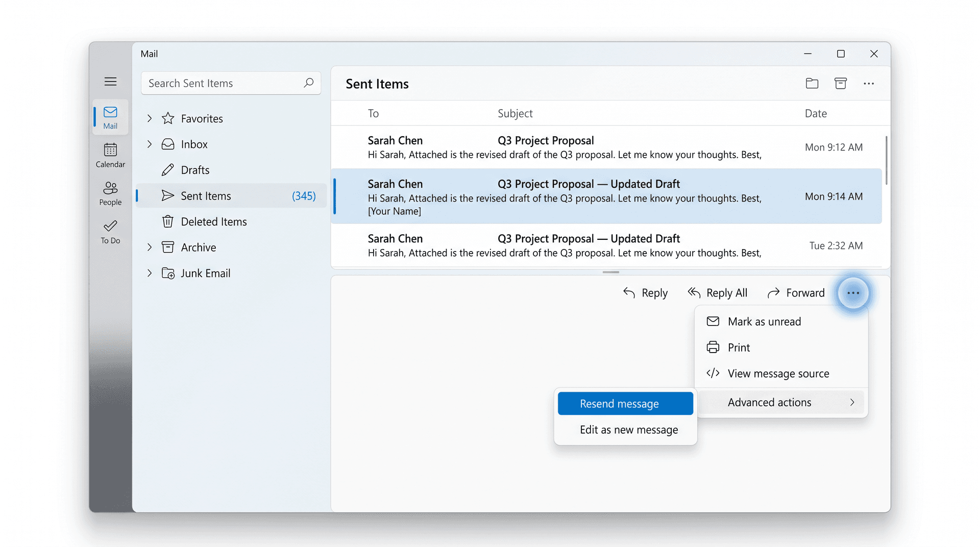Expand the Favorites section

pyautogui.click(x=149, y=118)
